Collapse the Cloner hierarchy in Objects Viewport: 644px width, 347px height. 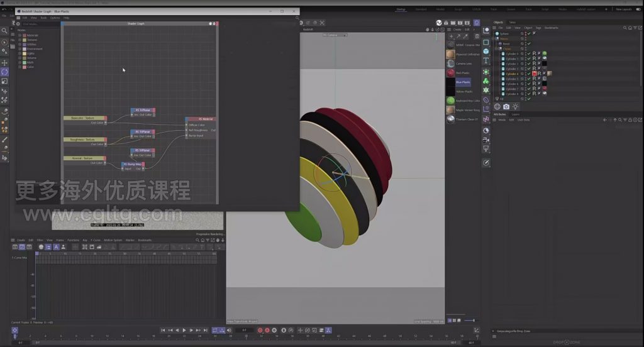[x=496, y=49]
